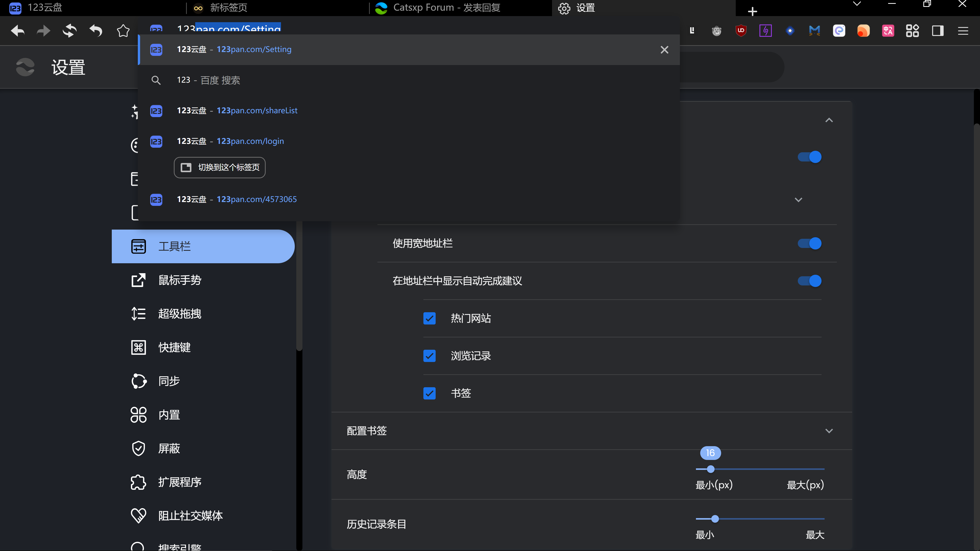The image size is (980, 551).
Task: Switch to the Catsxp Forum tab
Action: point(446,8)
